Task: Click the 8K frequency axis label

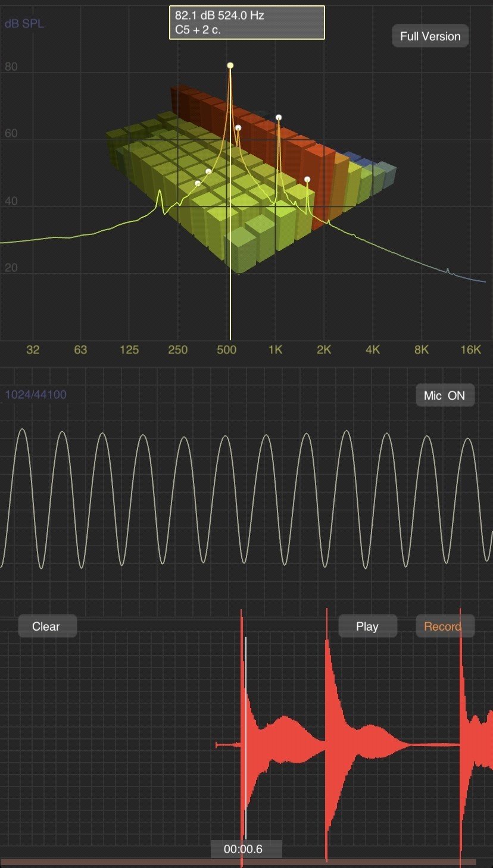Action: tap(422, 350)
